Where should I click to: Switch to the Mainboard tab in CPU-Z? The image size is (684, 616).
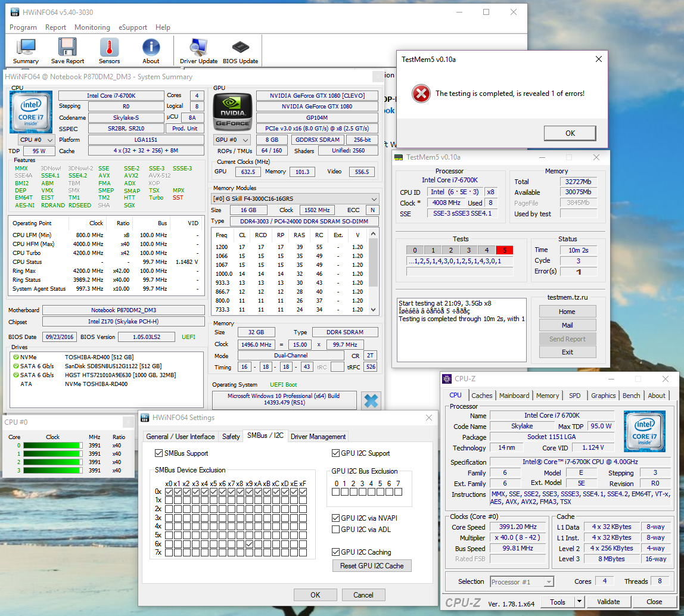[x=514, y=395]
